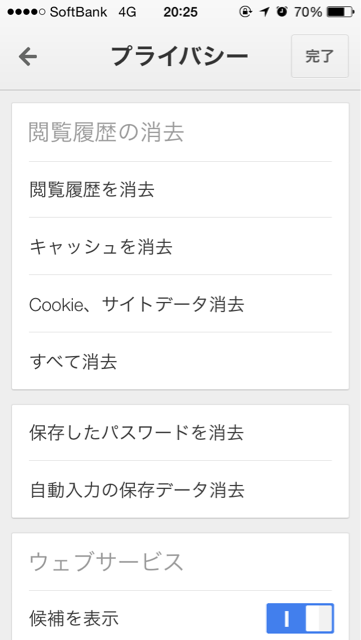This screenshot has width=361, height=640.
Task: Tap the 閲覧履歴の消去 section header
Action: click(106, 133)
